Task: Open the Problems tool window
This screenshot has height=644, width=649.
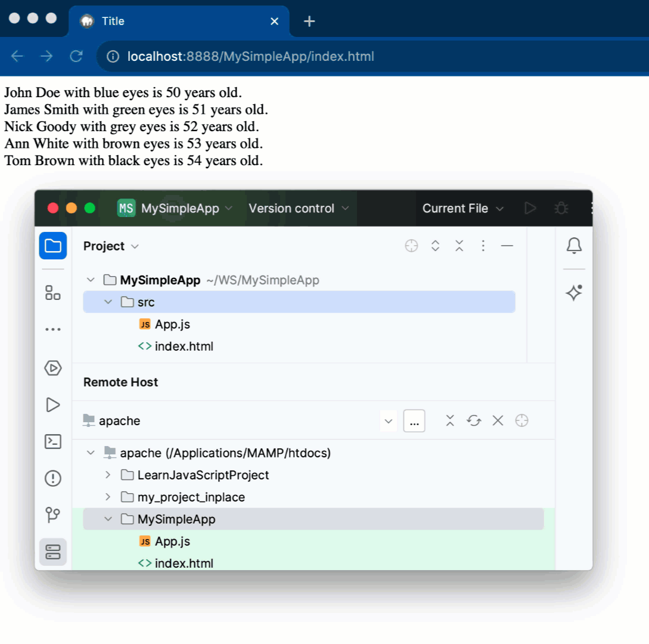Action: [52, 478]
